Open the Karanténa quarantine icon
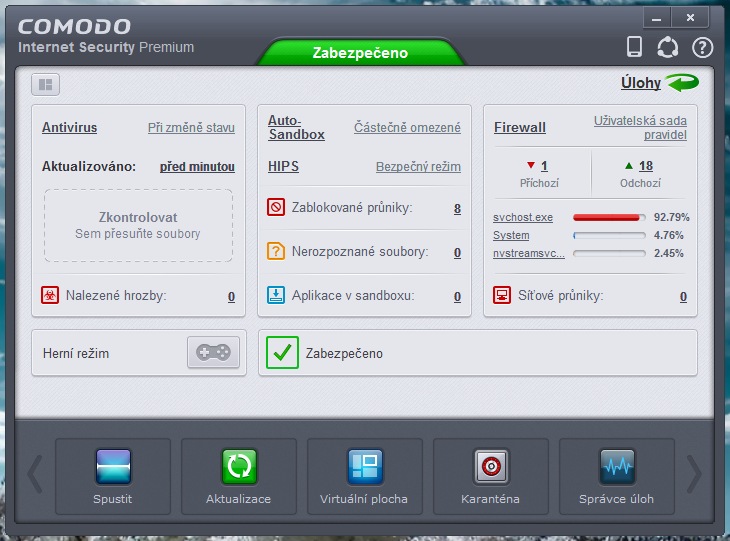This screenshot has width=730, height=541. point(491,467)
